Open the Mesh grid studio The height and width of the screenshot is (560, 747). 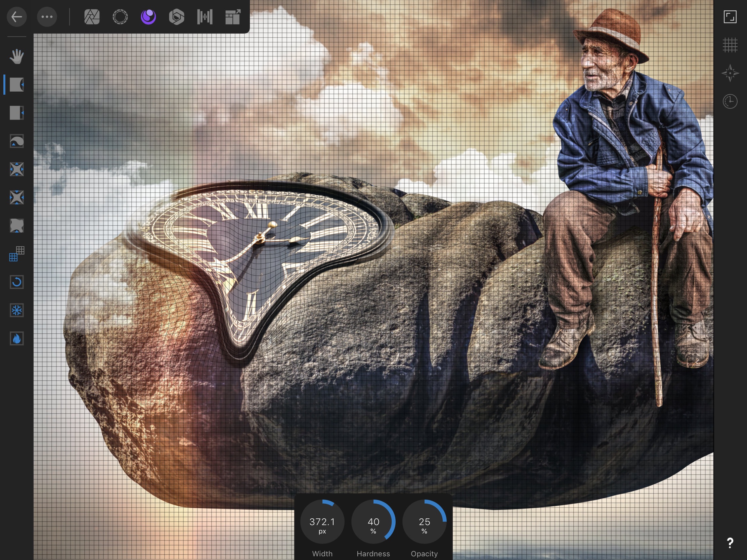click(x=730, y=45)
